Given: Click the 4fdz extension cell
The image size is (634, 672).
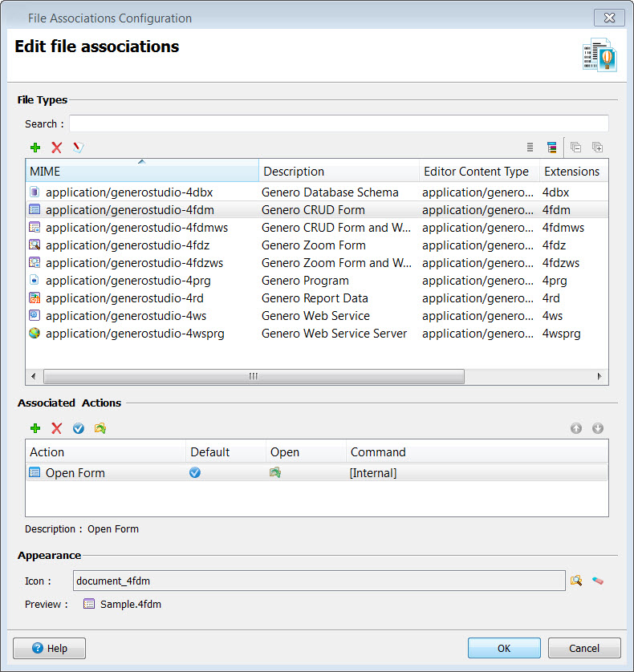Looking at the screenshot, I should point(554,245).
